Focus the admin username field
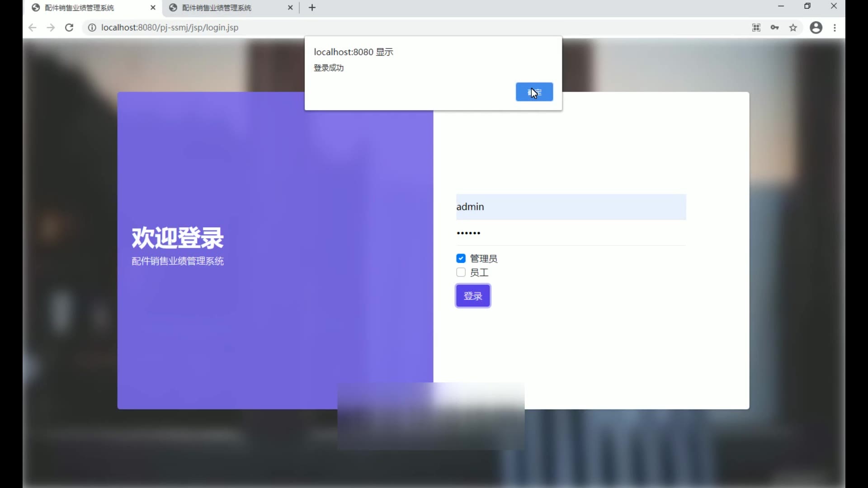Screen dimensions: 868x488 pos(571,207)
